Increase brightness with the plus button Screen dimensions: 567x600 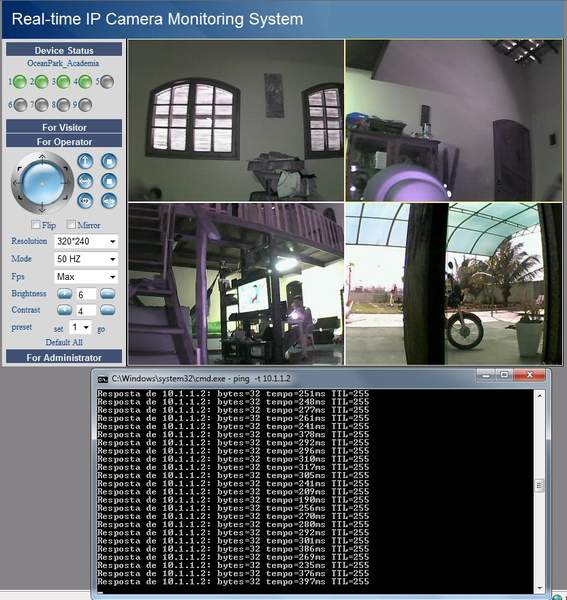click(65, 294)
